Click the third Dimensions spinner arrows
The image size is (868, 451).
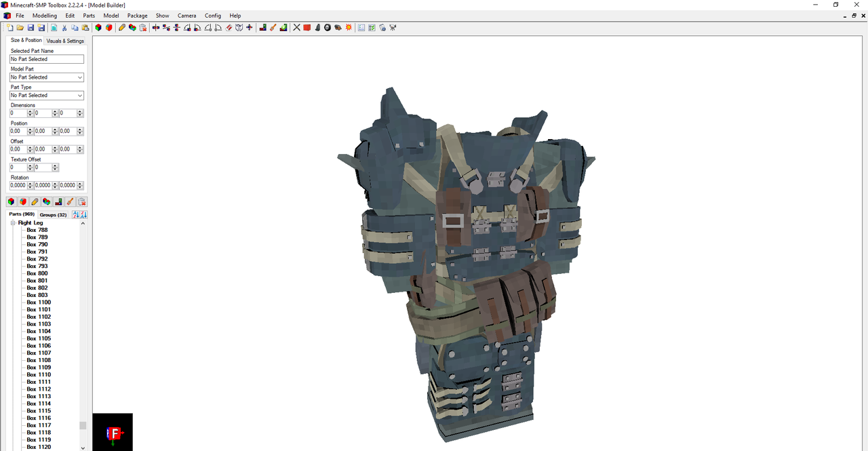[x=80, y=113]
